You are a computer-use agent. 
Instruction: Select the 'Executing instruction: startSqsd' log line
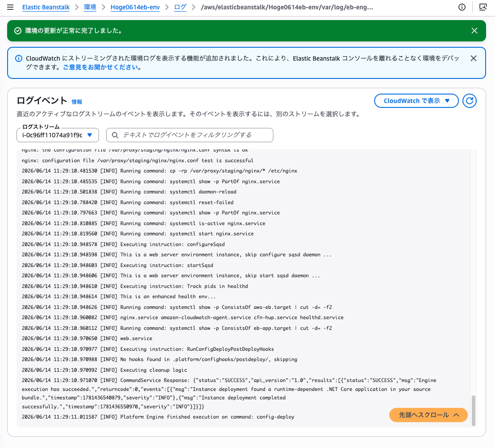pos(117,265)
